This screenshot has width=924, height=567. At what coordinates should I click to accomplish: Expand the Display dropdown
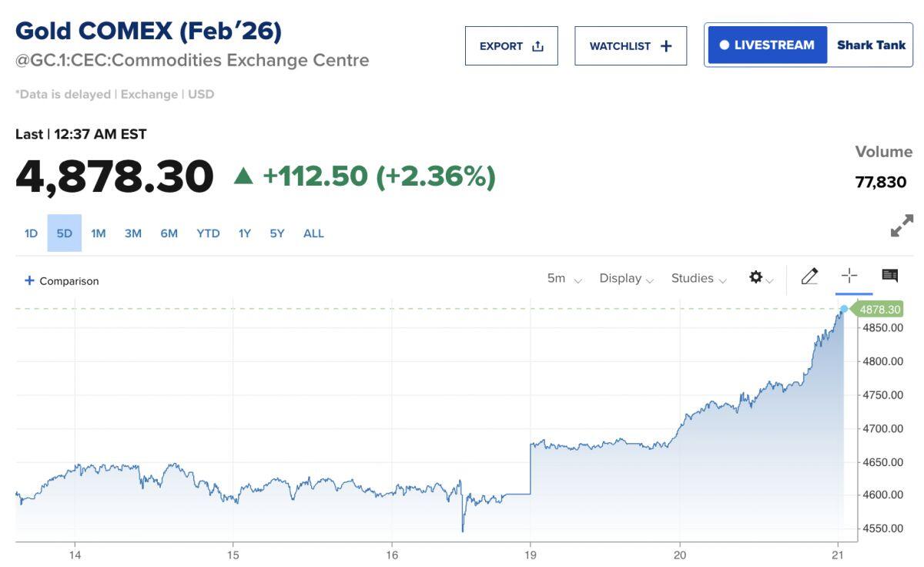(626, 279)
